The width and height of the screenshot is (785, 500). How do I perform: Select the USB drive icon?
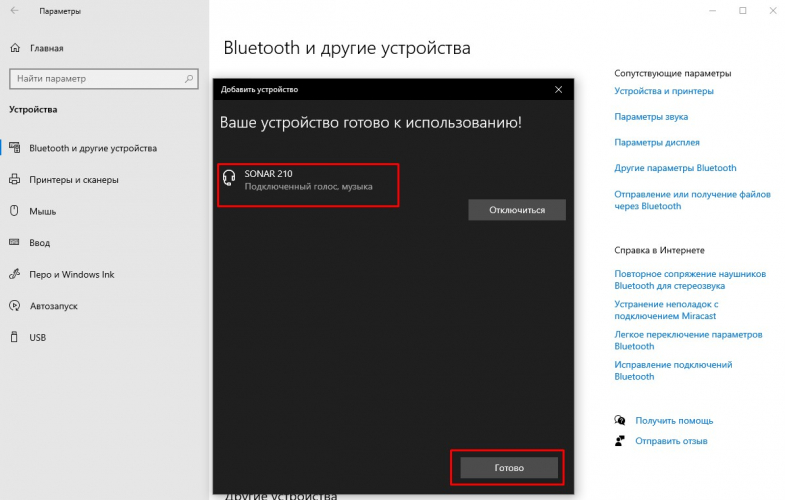[15, 337]
